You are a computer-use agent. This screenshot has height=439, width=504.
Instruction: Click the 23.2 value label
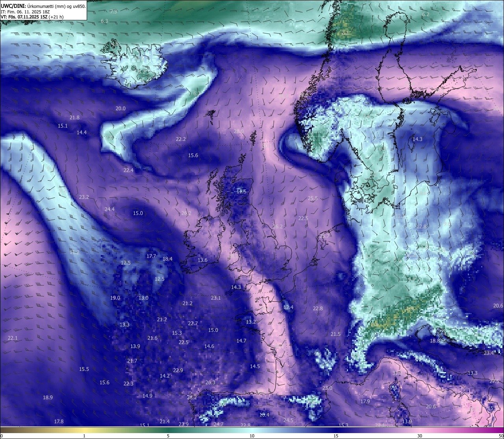pos(84,197)
